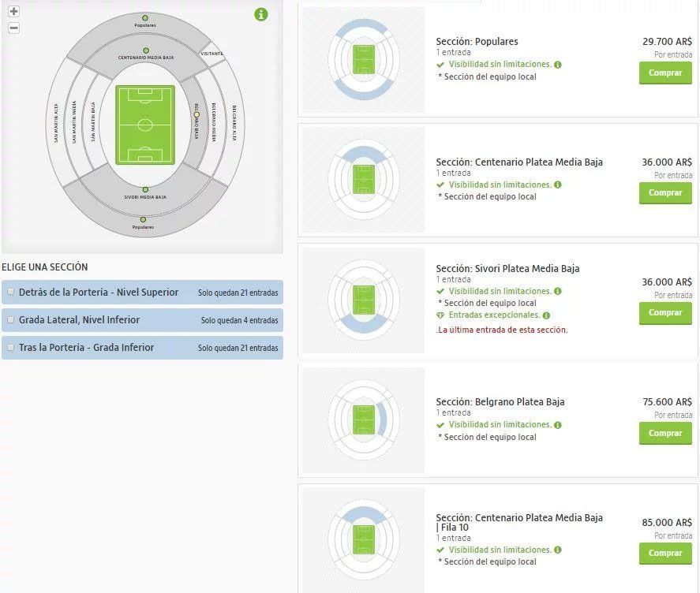Viewport: 700px width, 593px height.
Task: Click the Sivori Platea Media Baja thumbnail
Action: [363, 300]
